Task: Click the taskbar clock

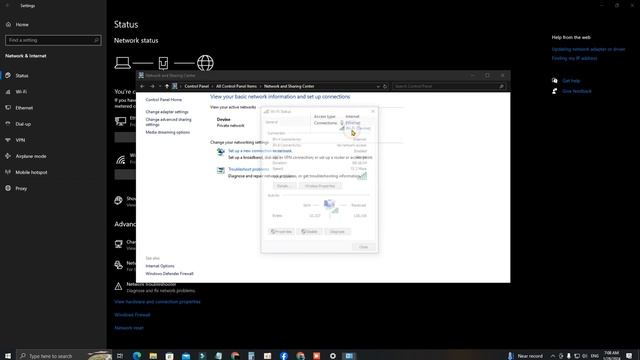Action: (x=611, y=356)
